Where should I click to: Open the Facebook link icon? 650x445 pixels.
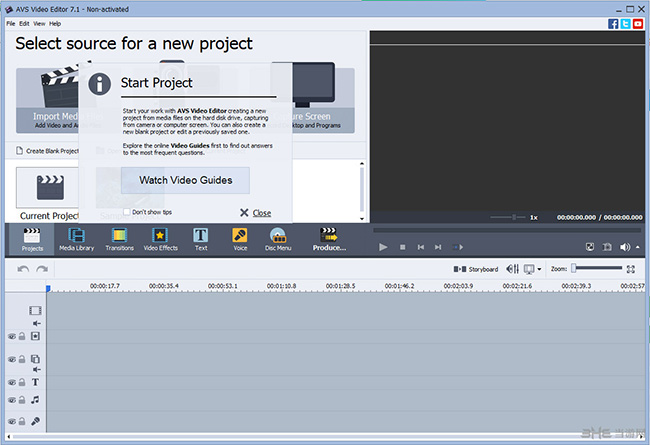click(x=613, y=24)
